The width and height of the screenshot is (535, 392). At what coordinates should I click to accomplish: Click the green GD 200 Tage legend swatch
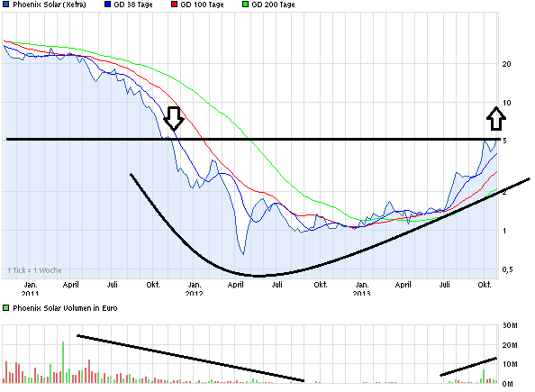(245, 5)
